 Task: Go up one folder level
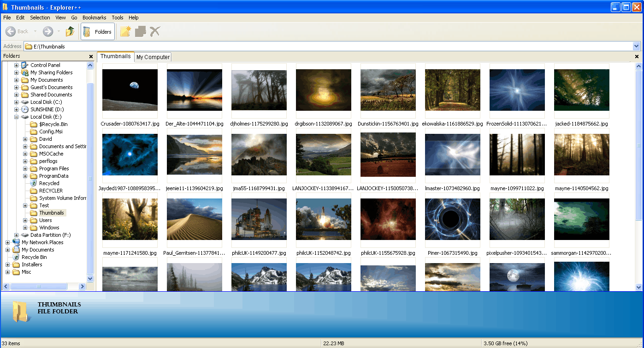tap(70, 31)
